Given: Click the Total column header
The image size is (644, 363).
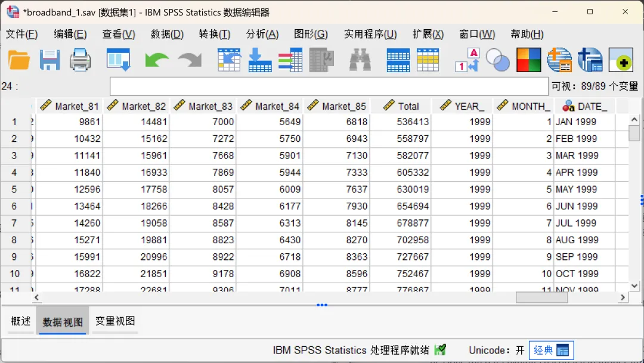Looking at the screenshot, I should 401,106.
